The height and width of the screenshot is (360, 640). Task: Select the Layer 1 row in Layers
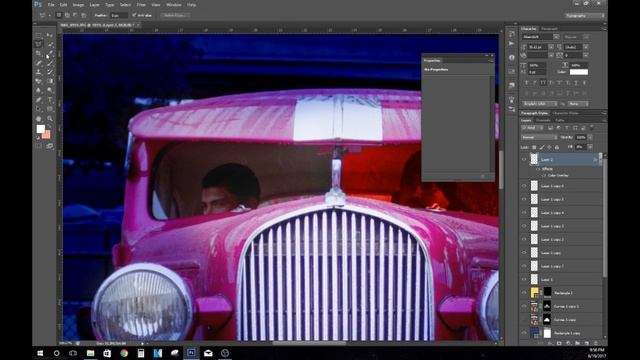560,279
